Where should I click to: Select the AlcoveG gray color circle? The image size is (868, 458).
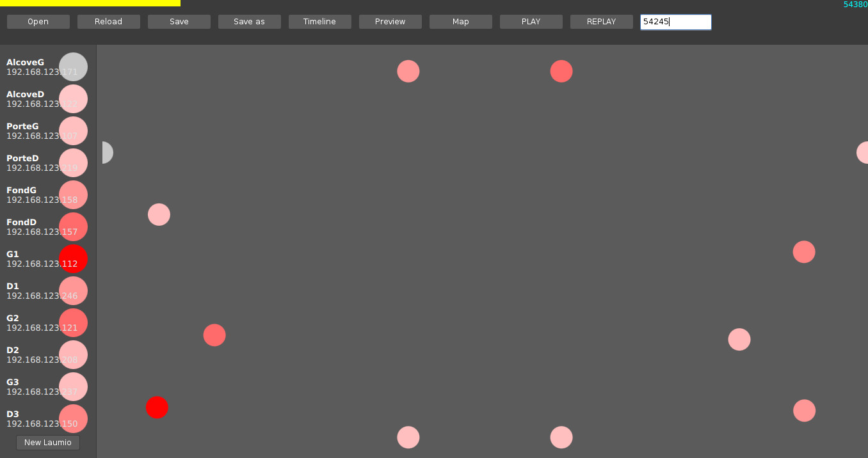pyautogui.click(x=73, y=67)
